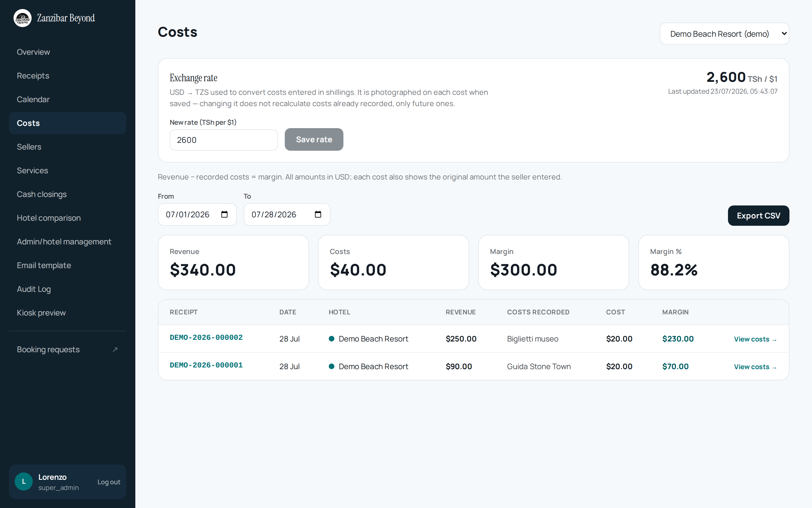Click the $230.00 margin value
Image resolution: width=812 pixels, height=508 pixels.
point(678,339)
